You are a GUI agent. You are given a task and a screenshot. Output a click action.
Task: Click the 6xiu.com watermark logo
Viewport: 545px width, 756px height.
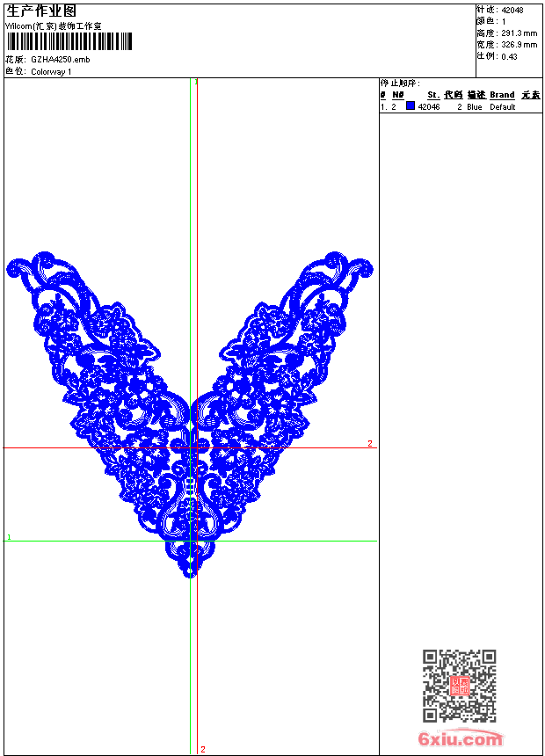[461, 739]
